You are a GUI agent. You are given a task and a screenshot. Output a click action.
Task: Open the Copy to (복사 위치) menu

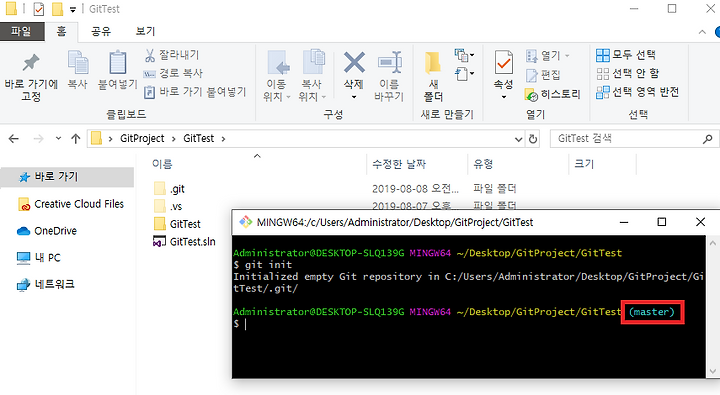pos(313,76)
